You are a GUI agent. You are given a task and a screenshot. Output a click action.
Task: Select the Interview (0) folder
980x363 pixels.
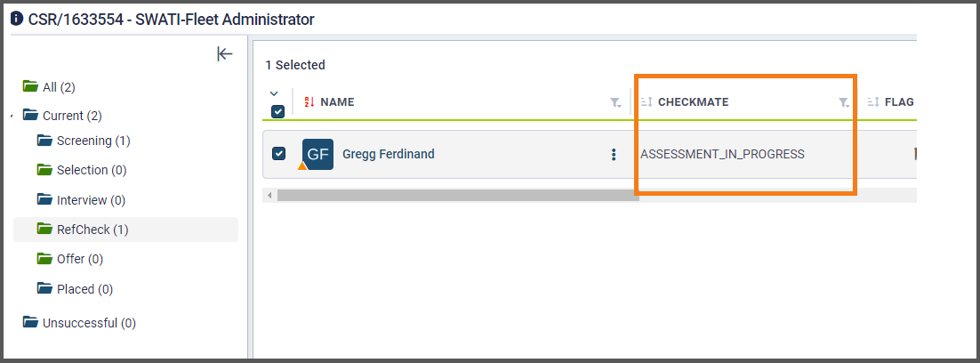click(x=81, y=200)
